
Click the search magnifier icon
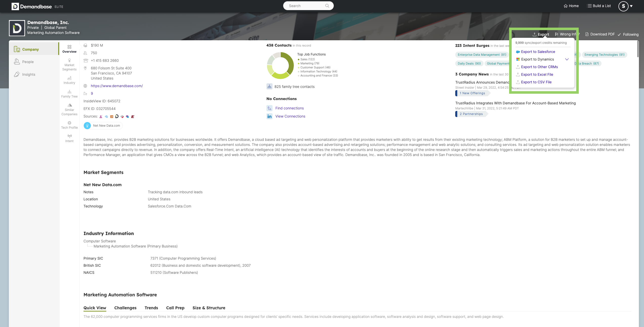pos(327,6)
